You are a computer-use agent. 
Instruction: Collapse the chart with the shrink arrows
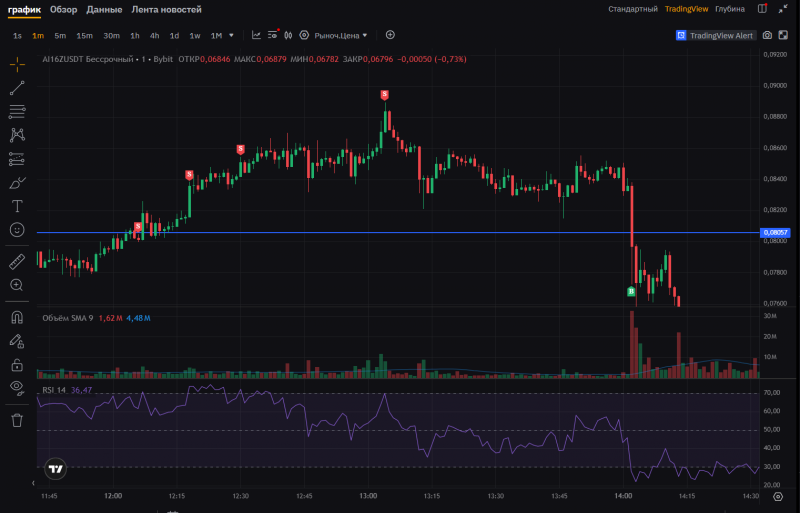coord(783,9)
